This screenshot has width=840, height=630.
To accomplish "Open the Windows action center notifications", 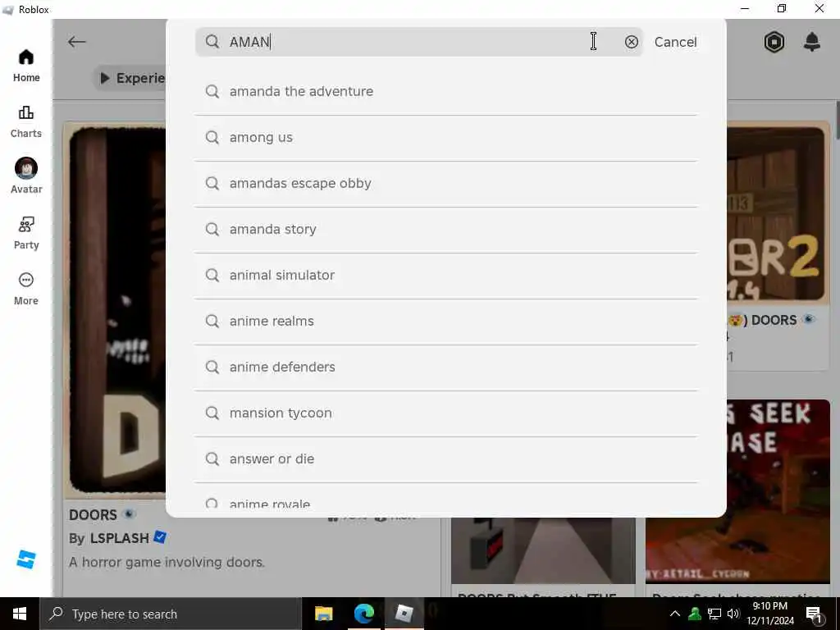I will click(814, 614).
